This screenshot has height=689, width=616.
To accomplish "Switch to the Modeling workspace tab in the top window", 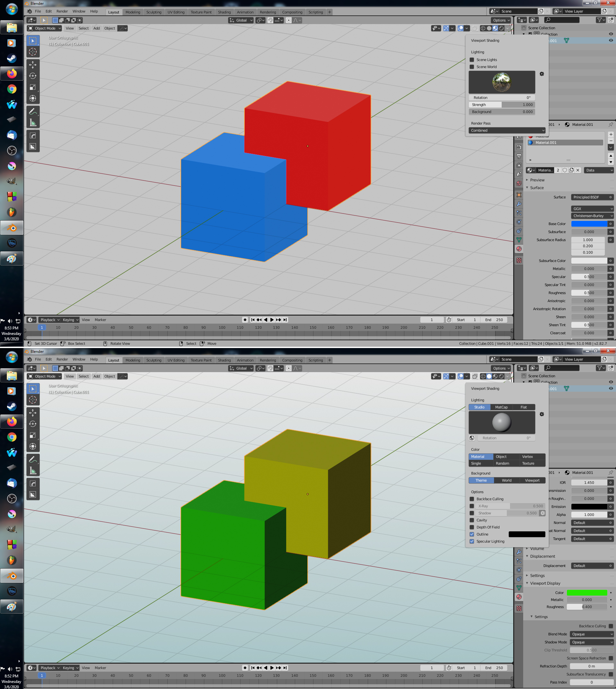I will point(133,12).
